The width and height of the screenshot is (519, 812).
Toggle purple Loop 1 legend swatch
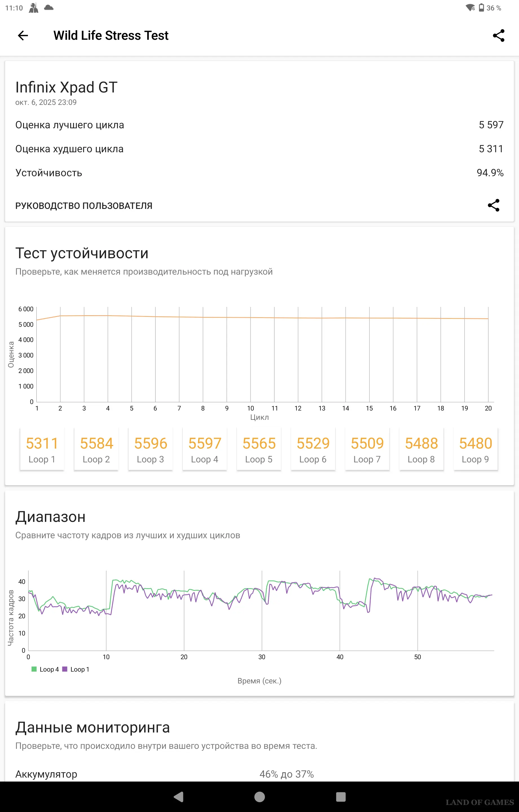(x=65, y=669)
